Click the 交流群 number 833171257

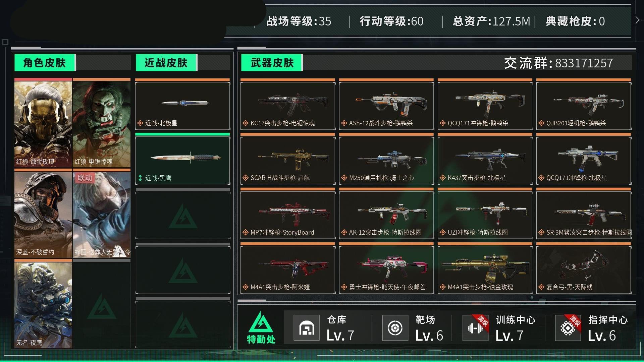point(584,63)
